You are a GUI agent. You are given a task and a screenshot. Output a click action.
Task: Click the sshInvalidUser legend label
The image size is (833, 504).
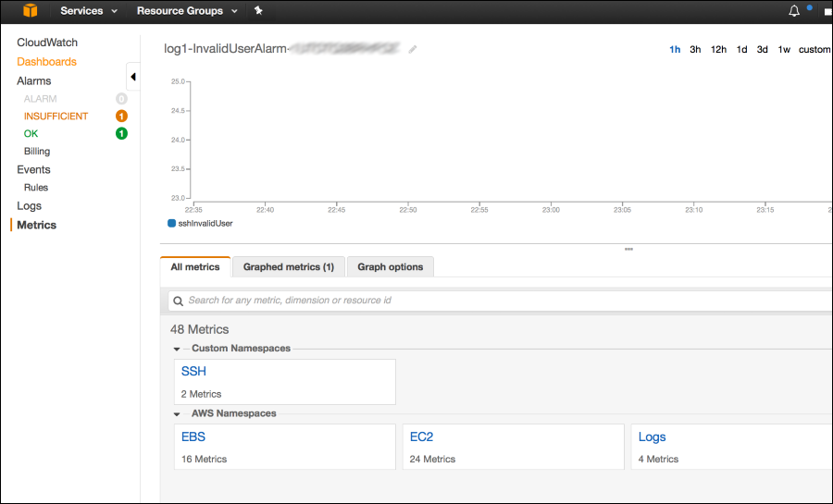tap(205, 224)
